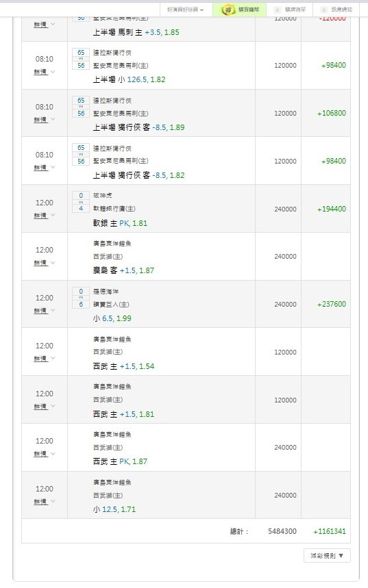Expand details chevron for 軟銀 主 PK 1.81 row

53,215
